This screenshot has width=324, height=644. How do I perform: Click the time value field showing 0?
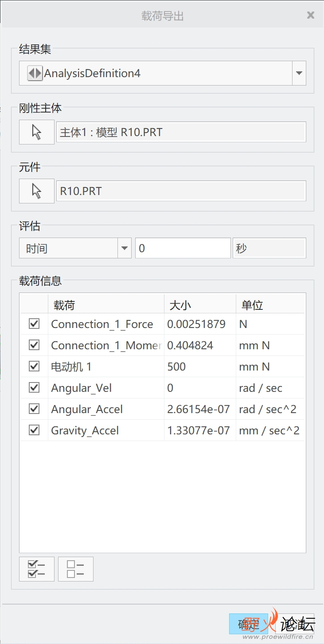183,248
